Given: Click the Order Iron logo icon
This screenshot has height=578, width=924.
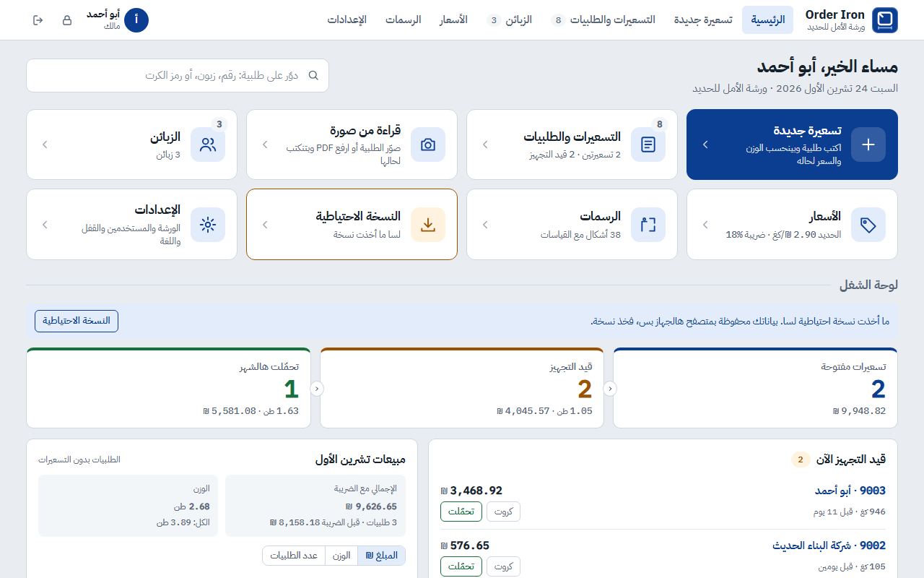Looking at the screenshot, I should (x=885, y=20).
